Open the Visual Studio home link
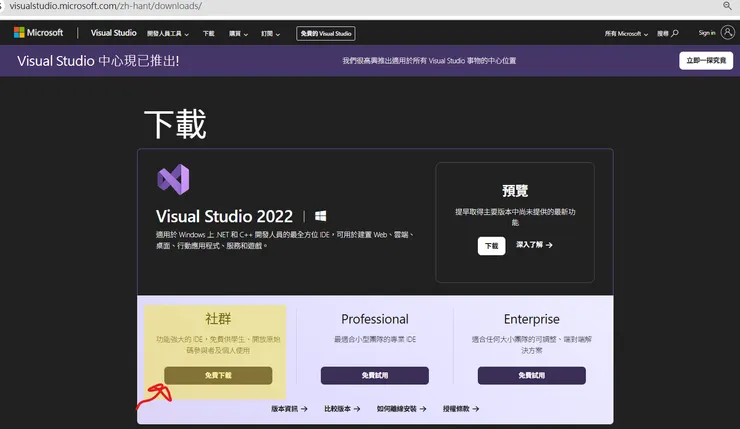The image size is (740, 429). pos(113,33)
